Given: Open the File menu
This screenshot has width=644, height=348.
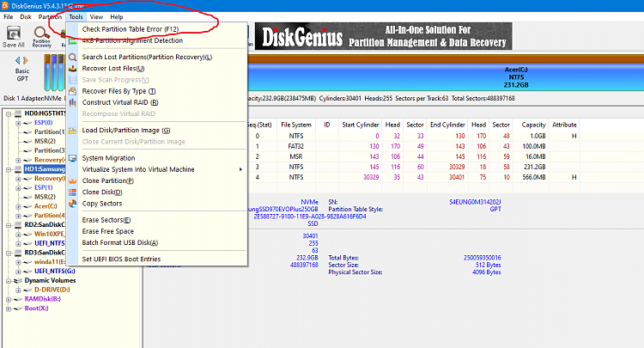Looking at the screenshot, I should 9,17.
